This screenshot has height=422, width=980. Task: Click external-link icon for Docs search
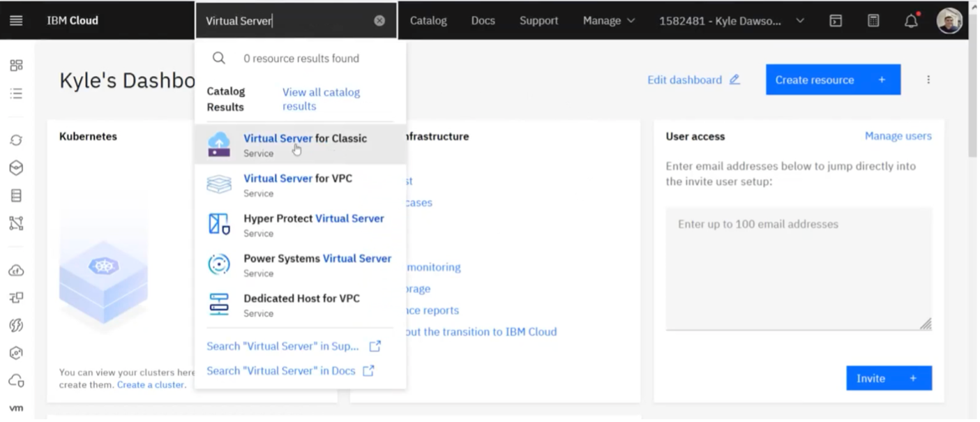point(368,371)
